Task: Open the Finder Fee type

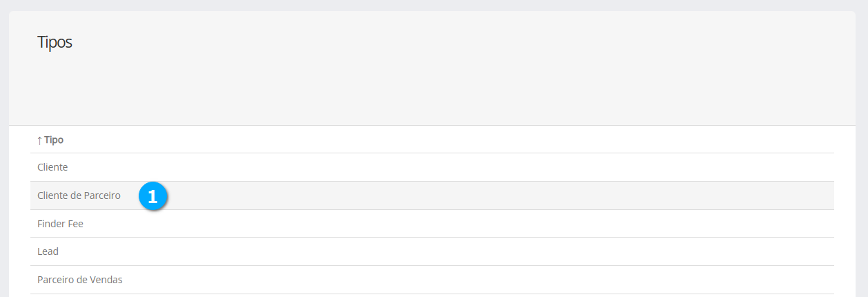Action: point(60,224)
